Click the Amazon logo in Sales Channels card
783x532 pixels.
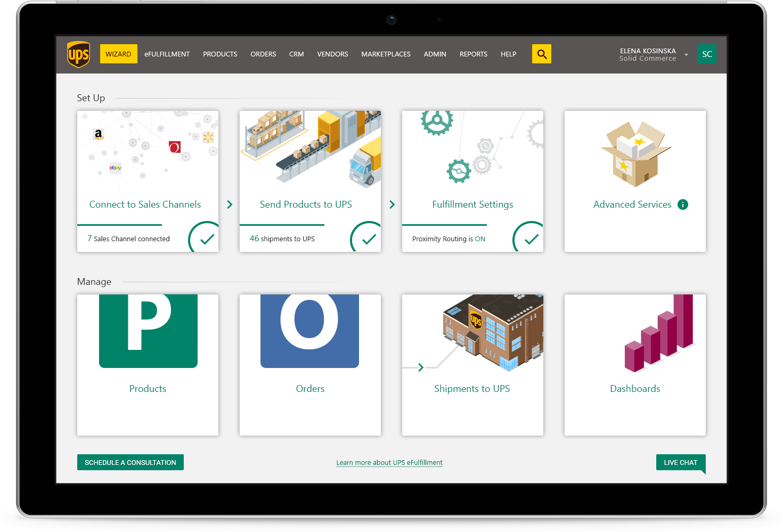click(98, 134)
